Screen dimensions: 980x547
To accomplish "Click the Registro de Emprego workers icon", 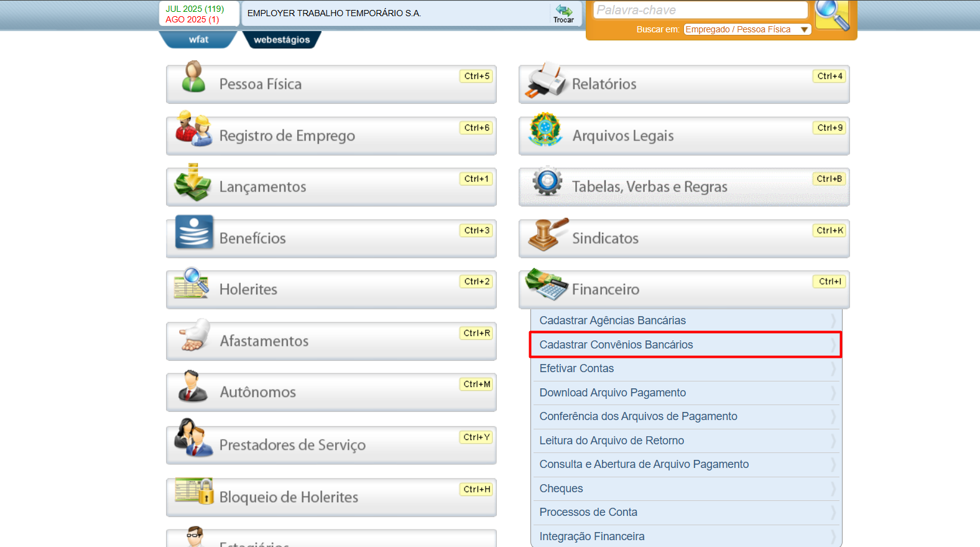I will [x=193, y=129].
